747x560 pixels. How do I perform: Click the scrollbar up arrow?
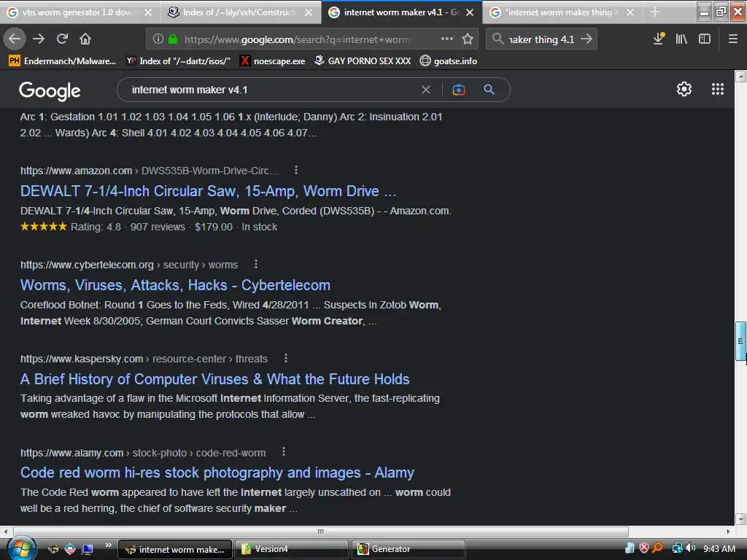coord(740,76)
